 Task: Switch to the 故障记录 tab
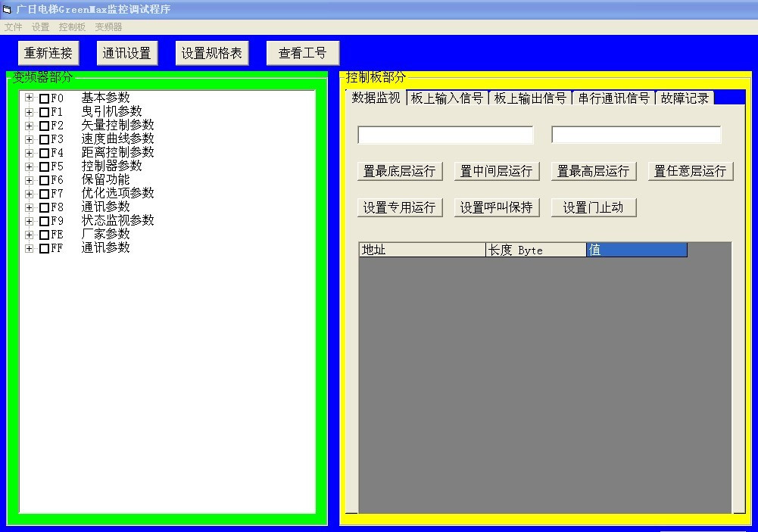(685, 97)
